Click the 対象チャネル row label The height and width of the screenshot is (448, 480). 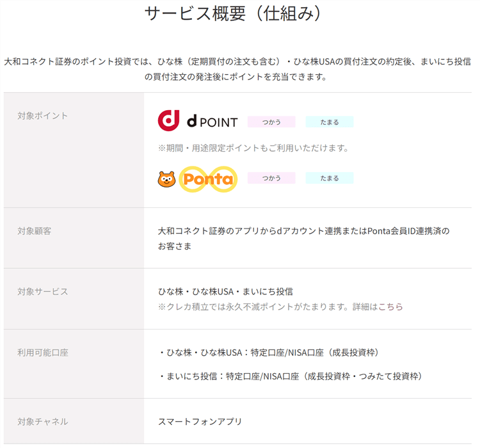tap(43, 422)
